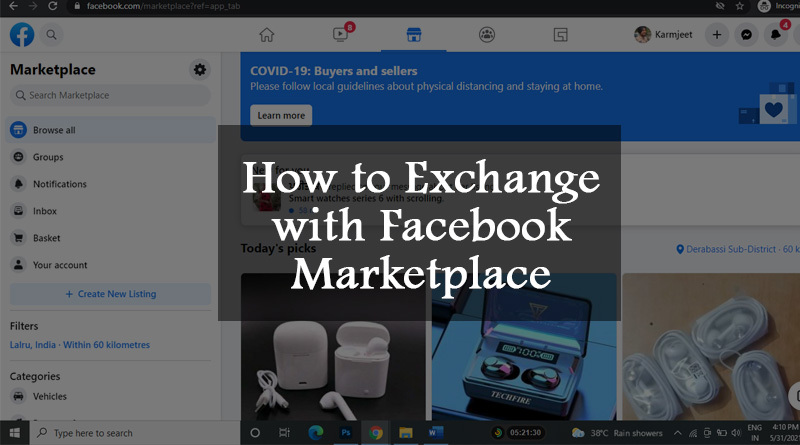Open Your account in sidebar
The image size is (800, 445).
pos(110,265)
